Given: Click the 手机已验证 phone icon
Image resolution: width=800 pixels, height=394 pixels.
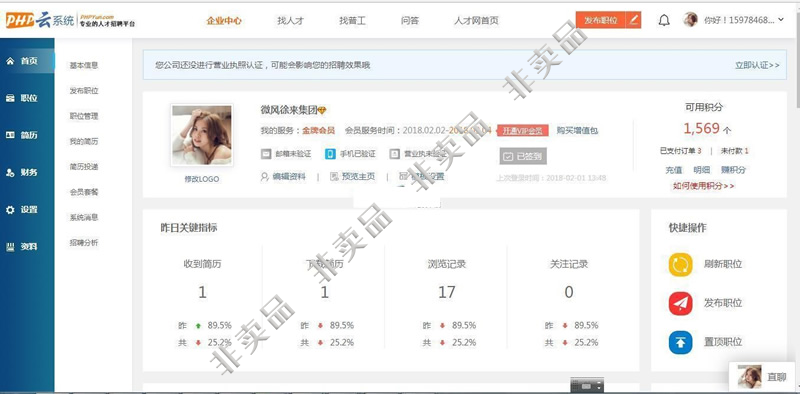Looking at the screenshot, I should [331, 154].
